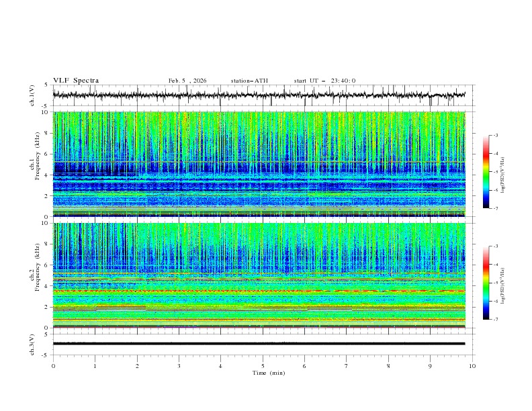Click the ch.1 "Frequency (kHz)" axis label
Image resolution: width=532 pixels, height=411 pixels.
click(38, 156)
